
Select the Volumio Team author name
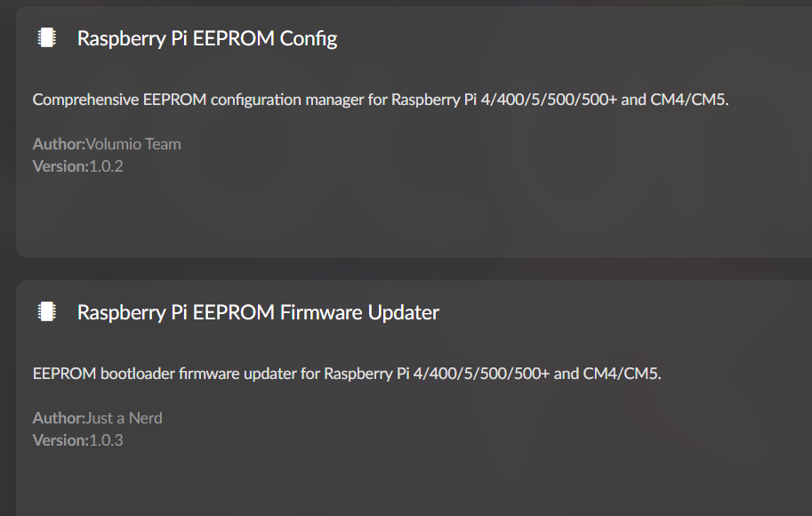(x=133, y=144)
